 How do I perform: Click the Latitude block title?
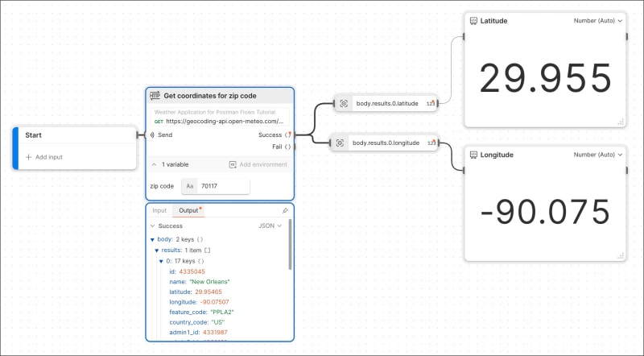493,21
